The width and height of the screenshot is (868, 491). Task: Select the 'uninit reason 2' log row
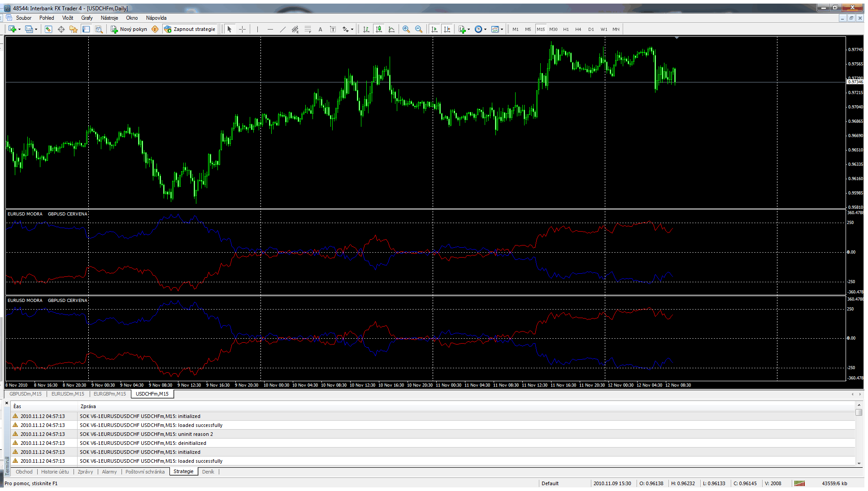pos(433,434)
